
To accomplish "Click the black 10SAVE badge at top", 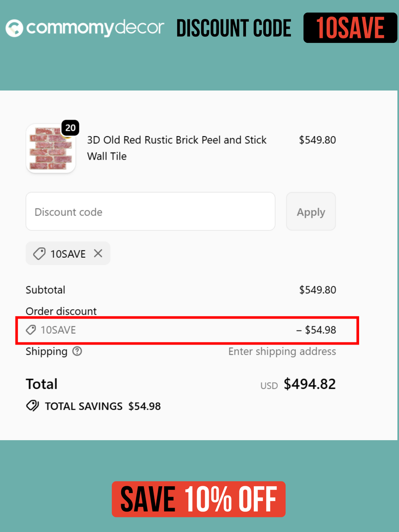I will (350, 28).
